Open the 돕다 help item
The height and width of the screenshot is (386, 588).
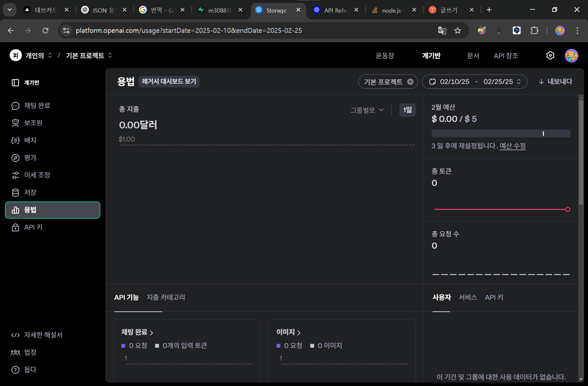click(x=24, y=370)
